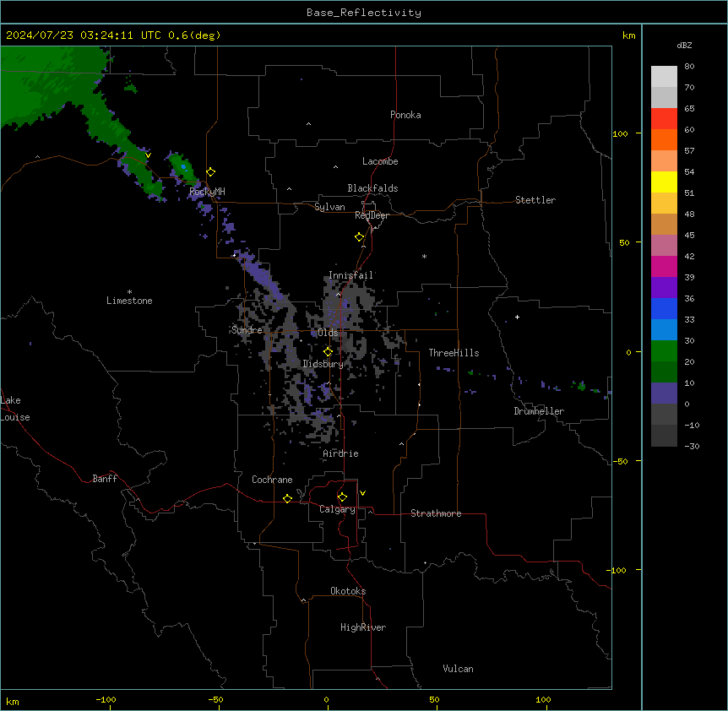Click the asterisk marker above the Limestone label

tap(129, 292)
